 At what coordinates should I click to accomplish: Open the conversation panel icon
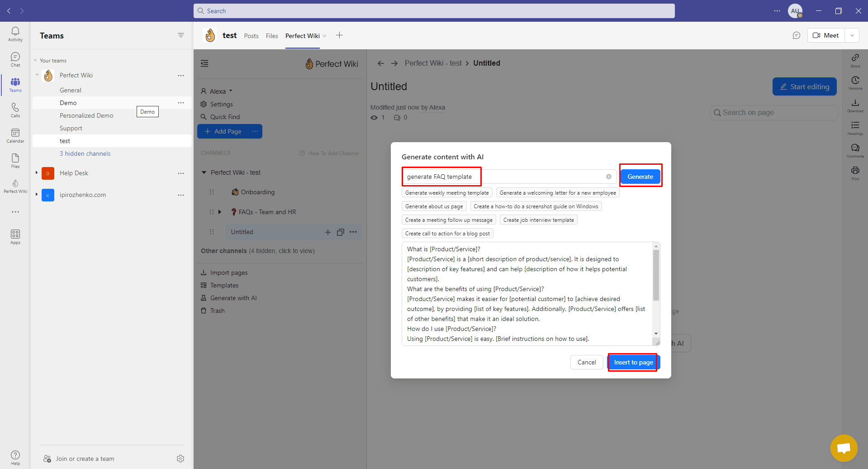[x=797, y=35]
